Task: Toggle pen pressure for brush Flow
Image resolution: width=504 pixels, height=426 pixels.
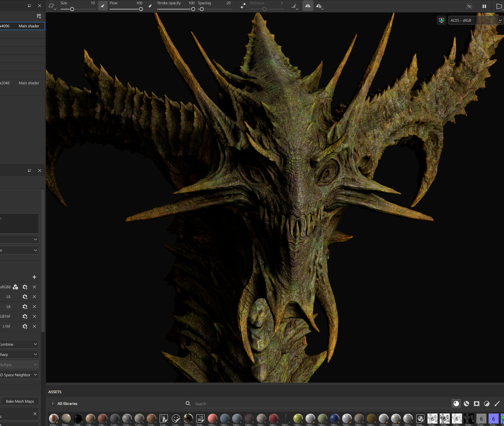Action: [x=150, y=6]
